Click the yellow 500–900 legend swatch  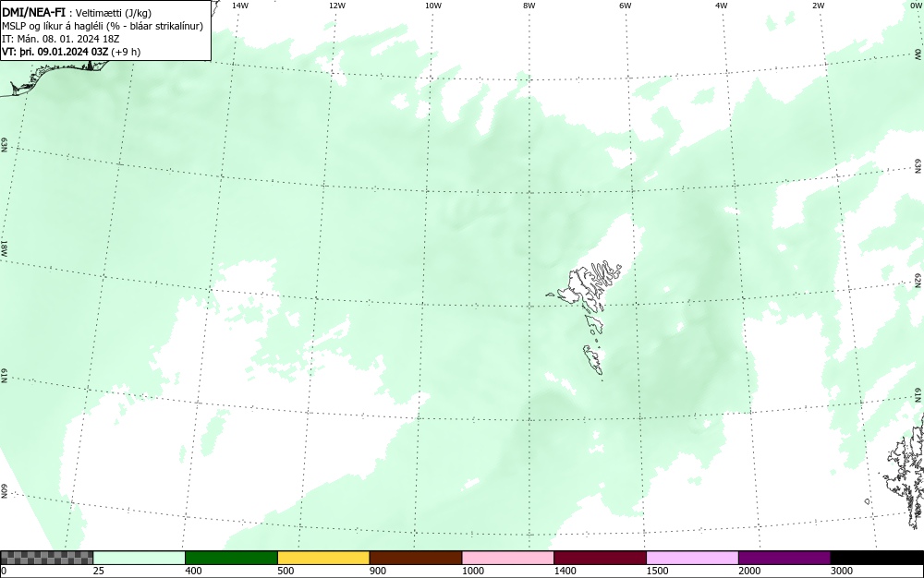pyautogui.click(x=323, y=558)
